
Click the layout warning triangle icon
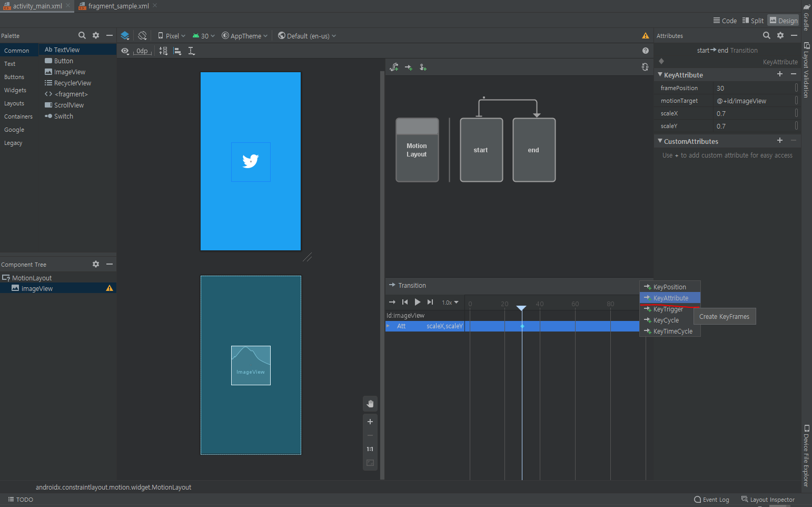tap(646, 36)
